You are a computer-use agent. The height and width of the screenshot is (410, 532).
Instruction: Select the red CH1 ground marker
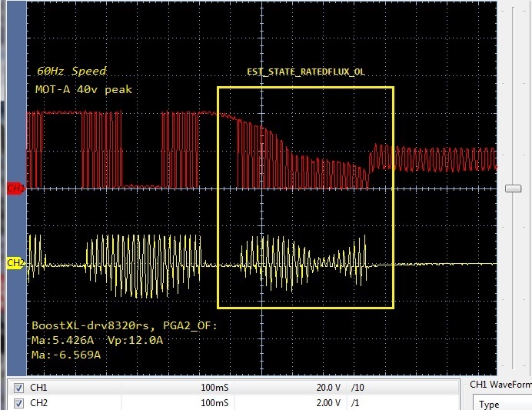point(16,188)
